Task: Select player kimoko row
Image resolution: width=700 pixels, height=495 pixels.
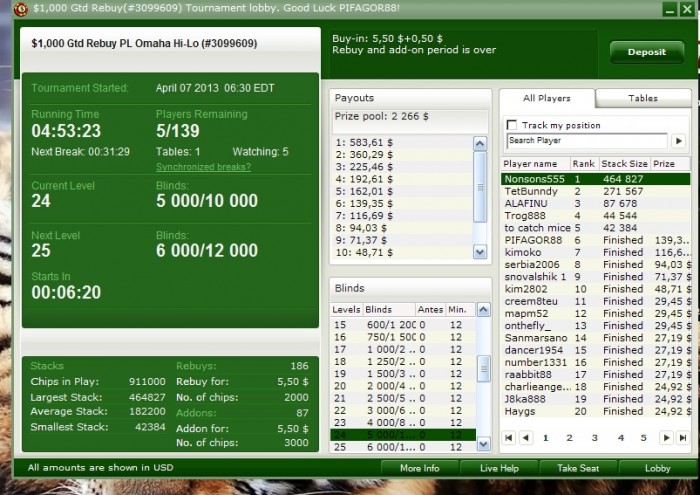Action: coord(596,253)
